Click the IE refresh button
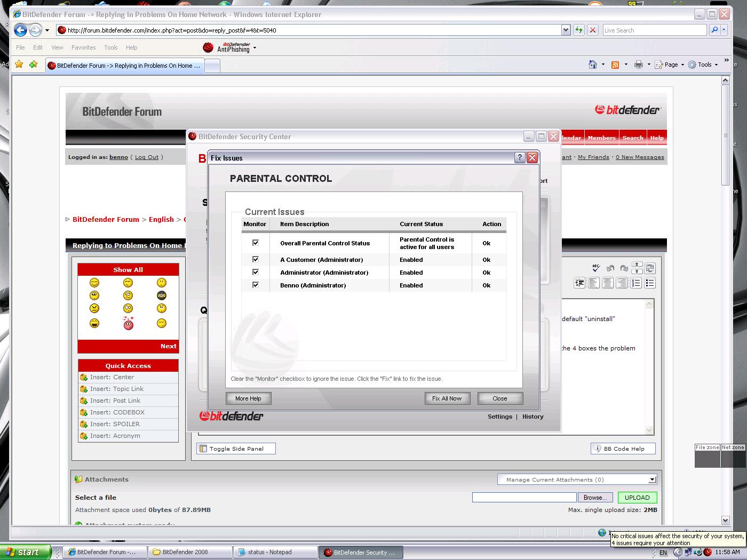 (579, 30)
